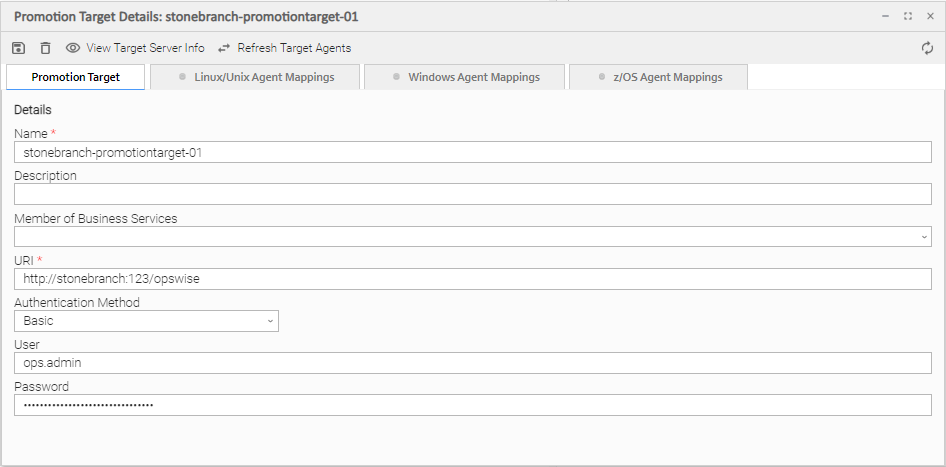Close the Promotion Target Details window
The height and width of the screenshot is (467, 946).
929,16
